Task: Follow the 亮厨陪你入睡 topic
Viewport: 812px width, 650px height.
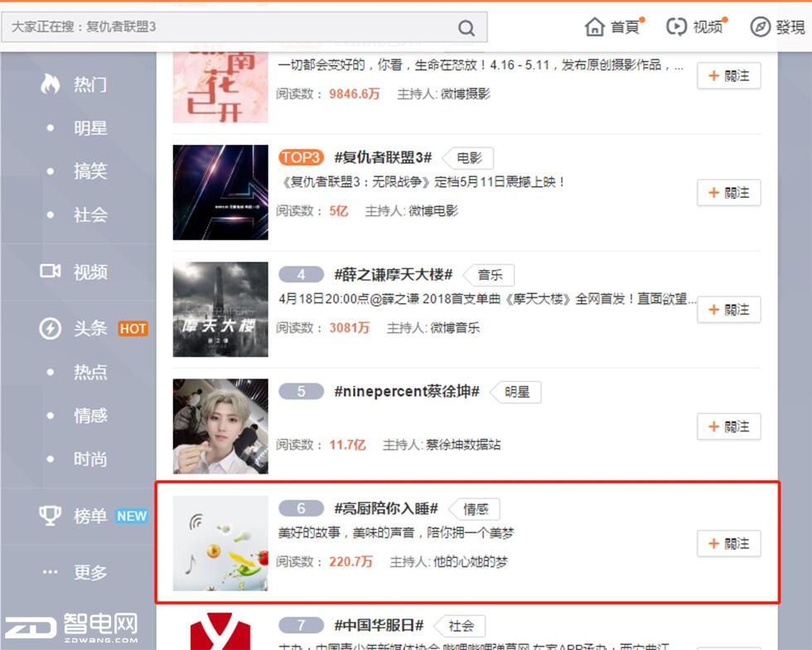Action: (x=728, y=544)
